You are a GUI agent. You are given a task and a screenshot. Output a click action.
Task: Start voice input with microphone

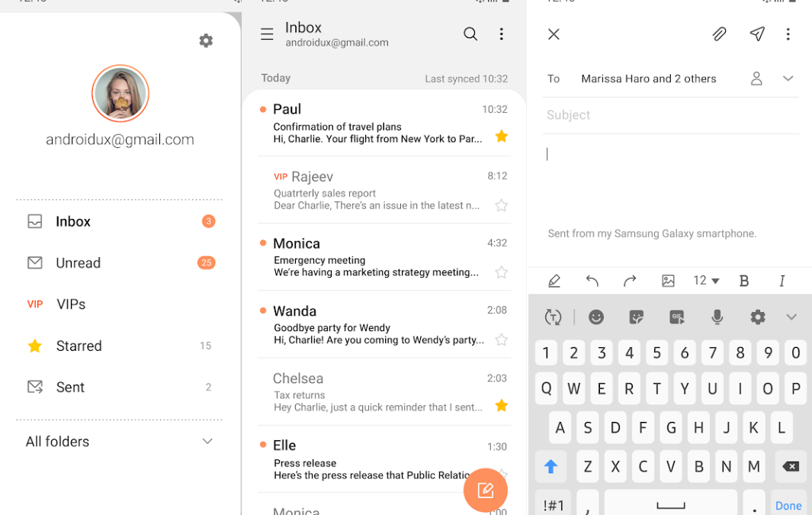click(x=717, y=317)
